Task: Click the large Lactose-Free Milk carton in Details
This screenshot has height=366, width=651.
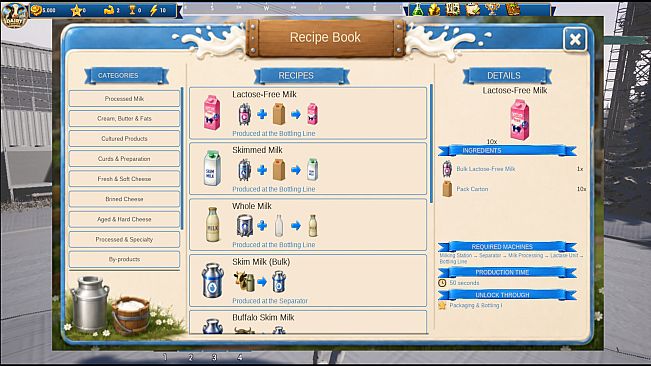Action: tap(519, 120)
